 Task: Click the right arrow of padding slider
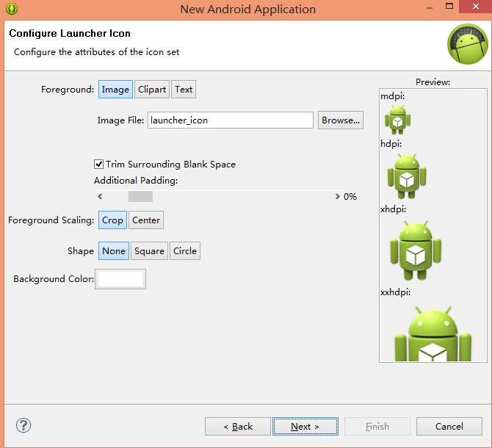pyautogui.click(x=338, y=197)
